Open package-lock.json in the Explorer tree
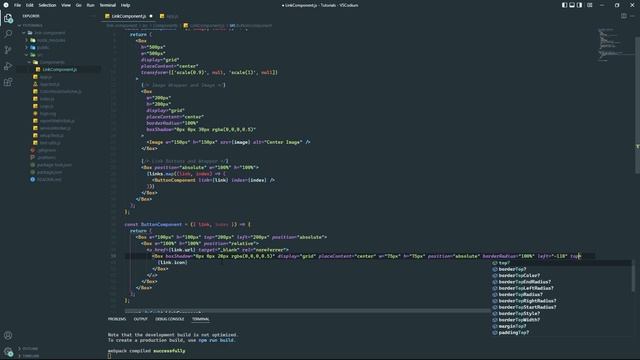The height and width of the screenshot is (360, 640). tap(54, 164)
